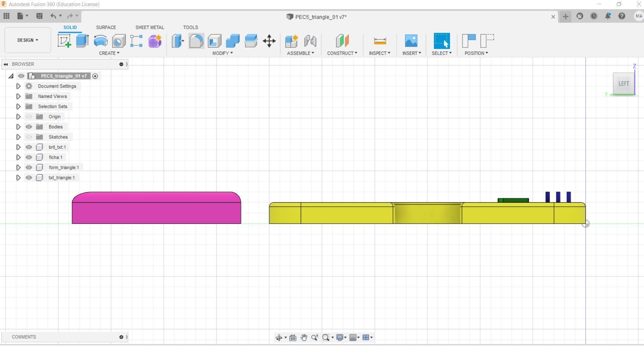
Task: Hide the Bodies folder
Action: coord(29,127)
